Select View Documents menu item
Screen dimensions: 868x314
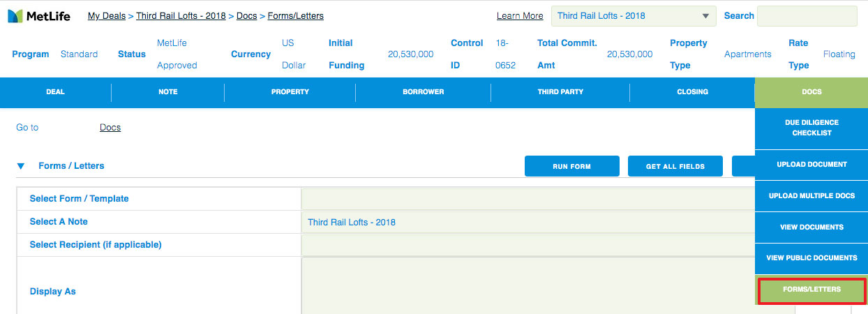click(811, 227)
